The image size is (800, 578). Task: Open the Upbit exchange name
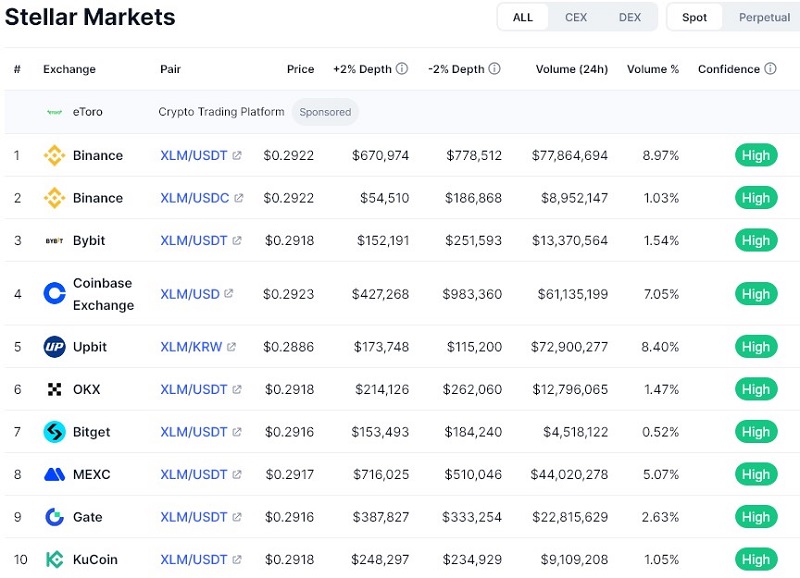[90, 347]
